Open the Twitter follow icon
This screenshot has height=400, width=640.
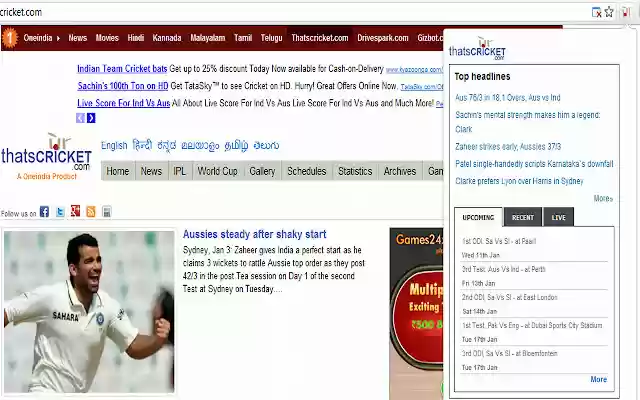[60, 211]
